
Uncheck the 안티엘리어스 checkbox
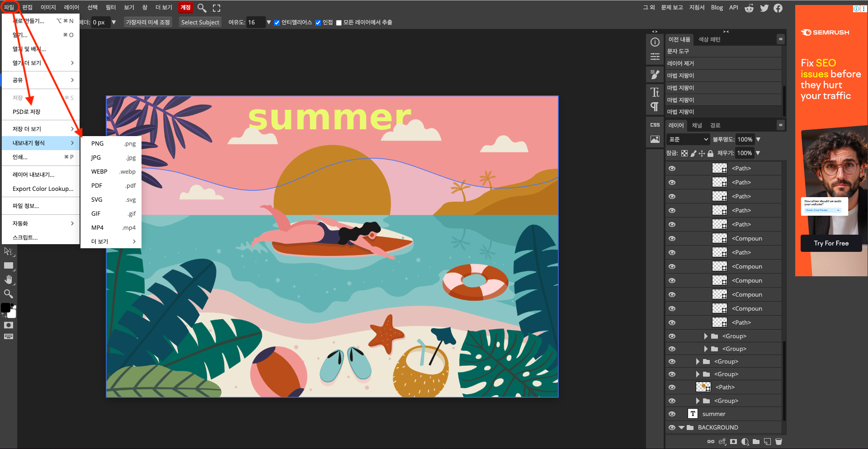(277, 23)
